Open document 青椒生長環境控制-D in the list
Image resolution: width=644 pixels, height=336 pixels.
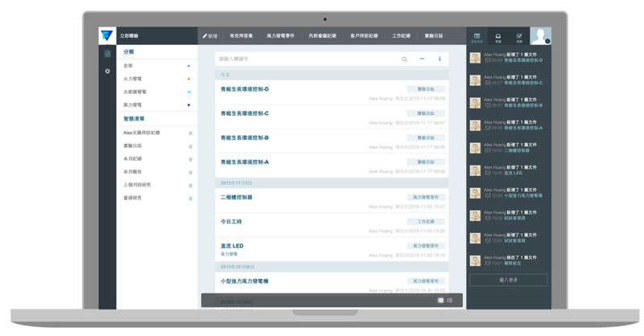[245, 89]
